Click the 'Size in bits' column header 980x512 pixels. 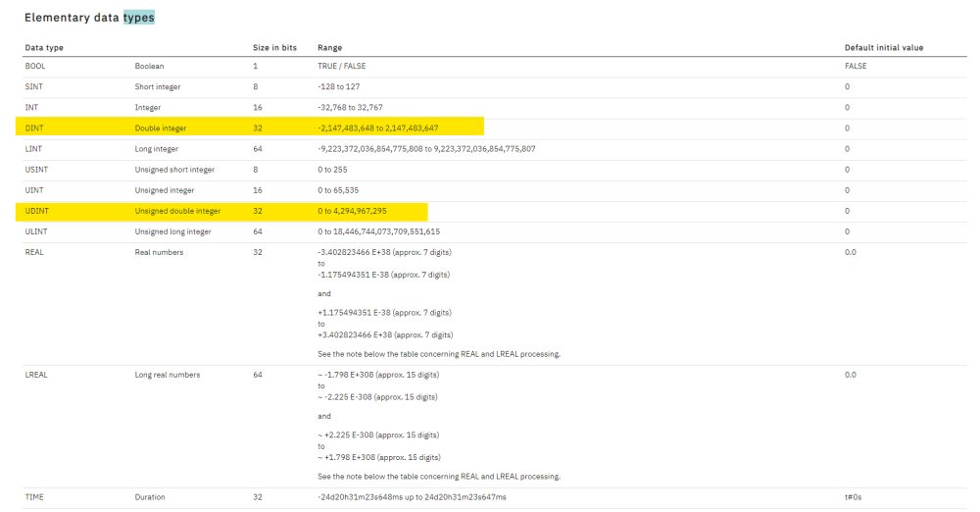click(274, 47)
